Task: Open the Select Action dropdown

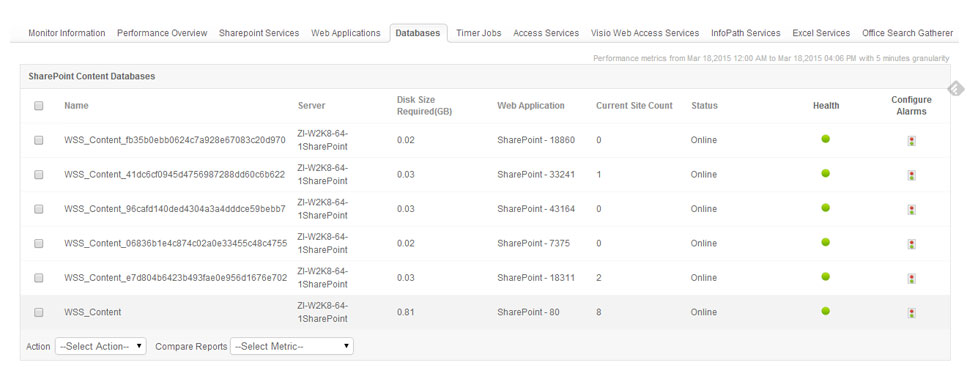Action: 101,346
